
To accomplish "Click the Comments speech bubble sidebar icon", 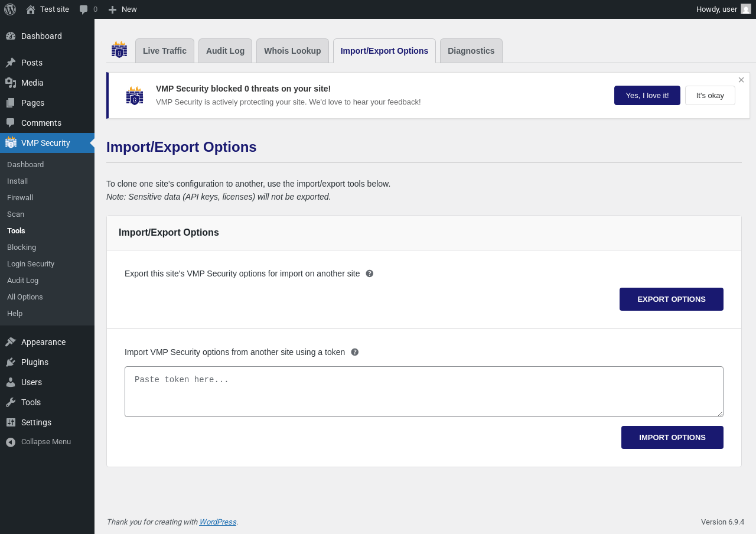I will click(x=11, y=123).
